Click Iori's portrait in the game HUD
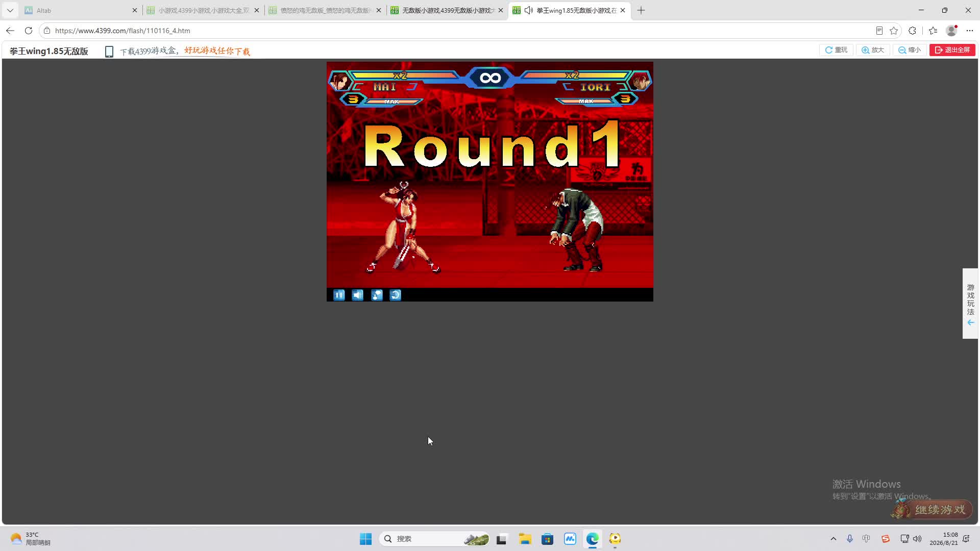Viewport: 980px width, 551px height. pyautogui.click(x=639, y=81)
